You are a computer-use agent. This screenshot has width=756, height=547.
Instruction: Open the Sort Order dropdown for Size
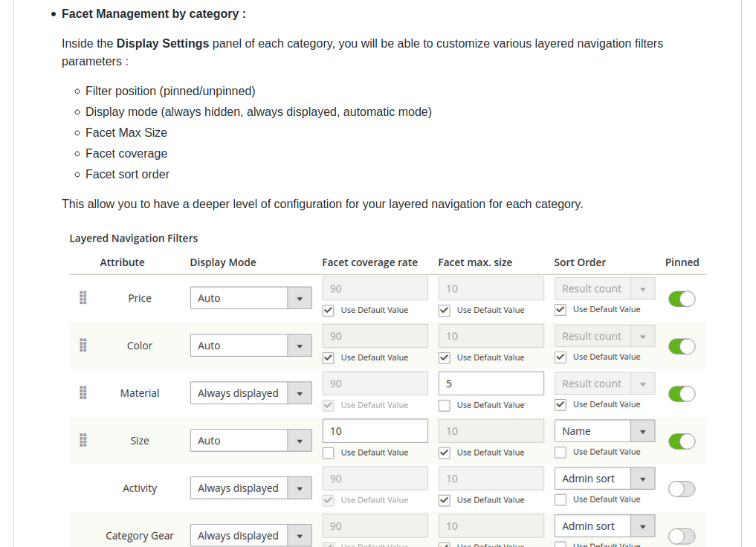[642, 430]
